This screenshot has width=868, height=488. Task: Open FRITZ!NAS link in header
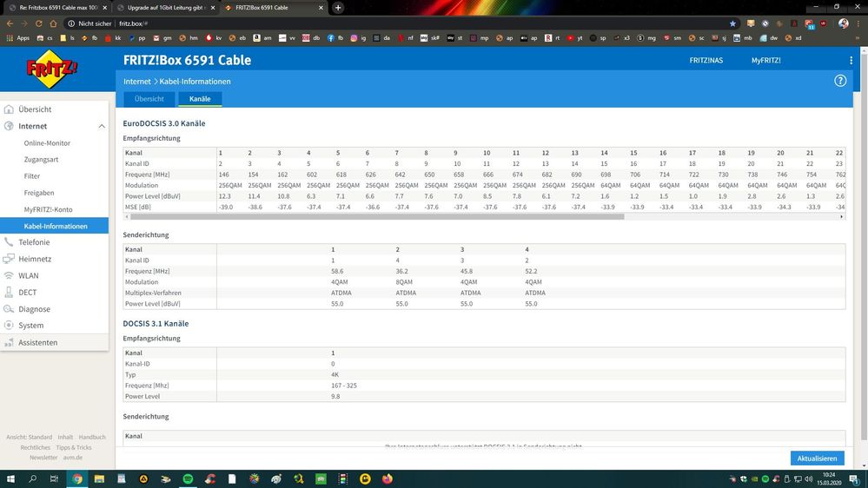coord(706,60)
